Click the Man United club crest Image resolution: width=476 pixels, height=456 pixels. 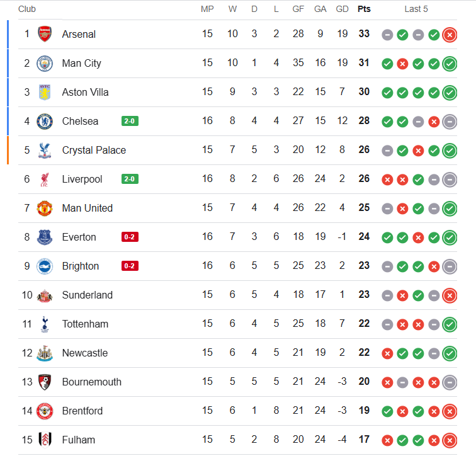point(45,208)
